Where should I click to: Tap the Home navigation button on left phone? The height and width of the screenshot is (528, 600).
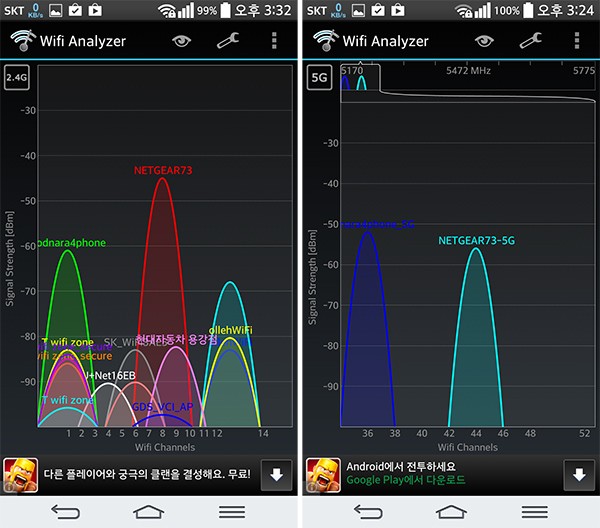coord(148,512)
